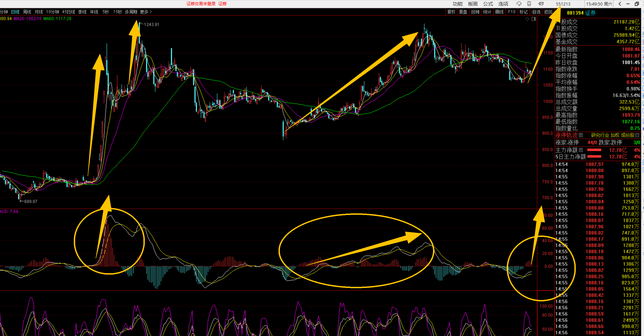
Task: Click the 主力净额 red bar indicator
Action: click(x=594, y=150)
